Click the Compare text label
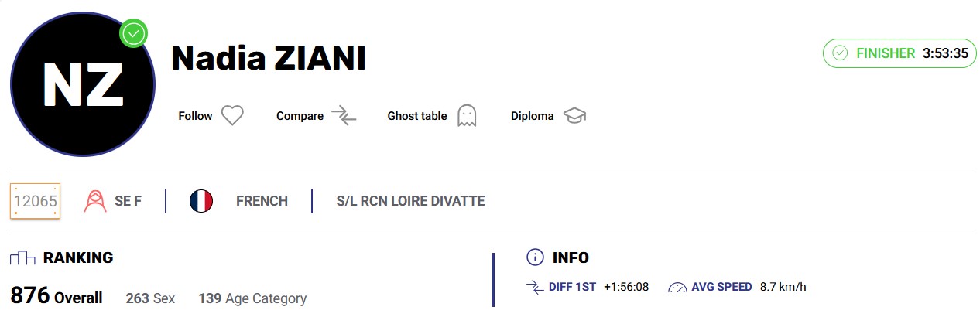The height and width of the screenshot is (317, 980). click(300, 116)
